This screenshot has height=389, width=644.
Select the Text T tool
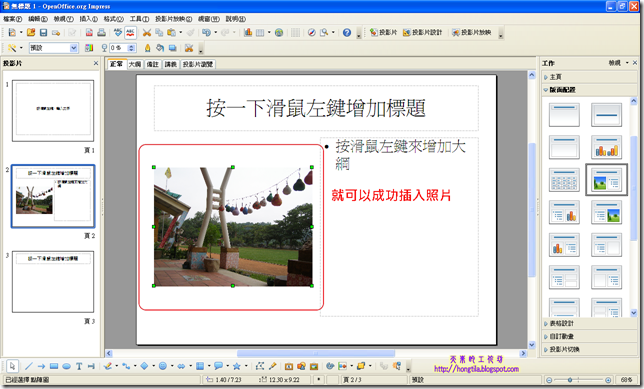pos(79,366)
